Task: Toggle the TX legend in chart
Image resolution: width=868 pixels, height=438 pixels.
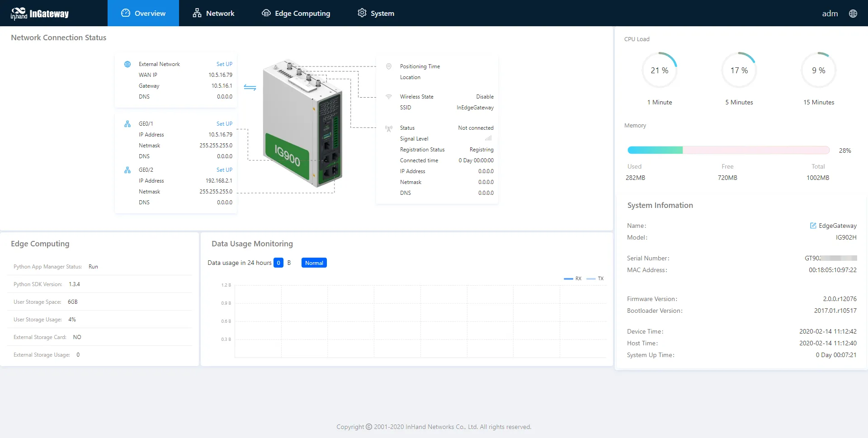Action: point(595,279)
